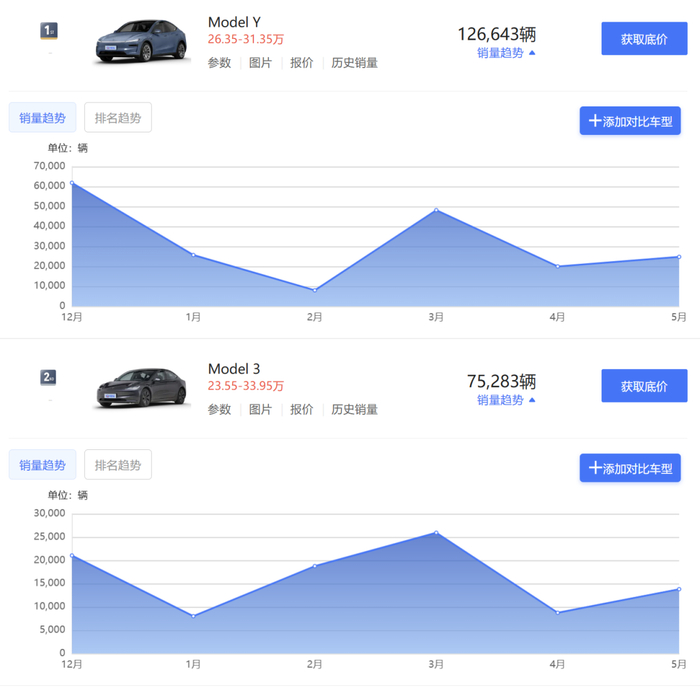Click Model 3 chart December data point
Screen dimensions: 700x688
pos(72,555)
